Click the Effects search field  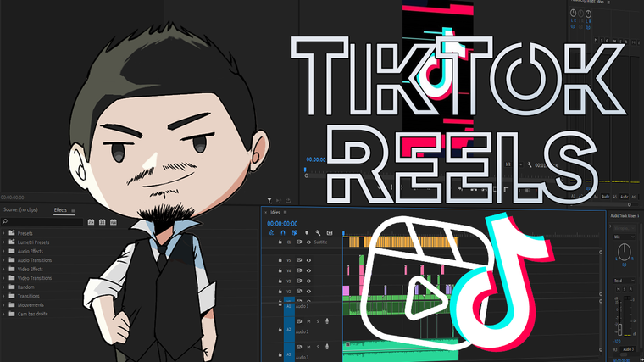click(x=42, y=222)
